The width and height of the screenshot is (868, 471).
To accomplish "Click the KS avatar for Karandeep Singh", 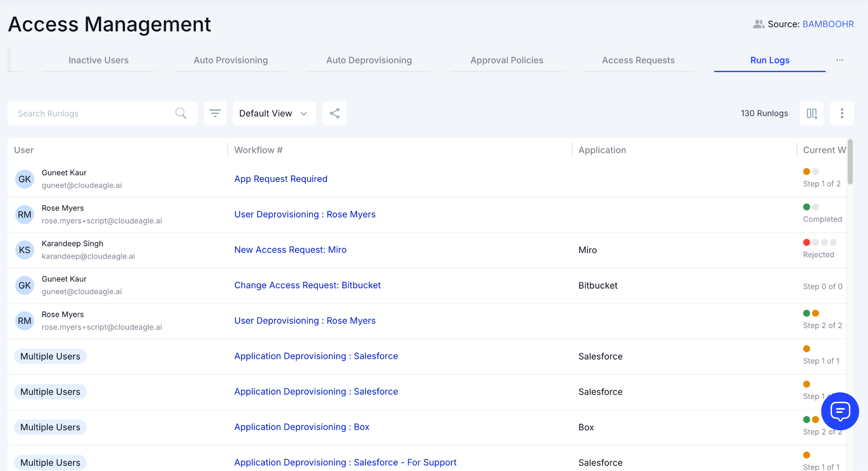I will click(x=25, y=250).
